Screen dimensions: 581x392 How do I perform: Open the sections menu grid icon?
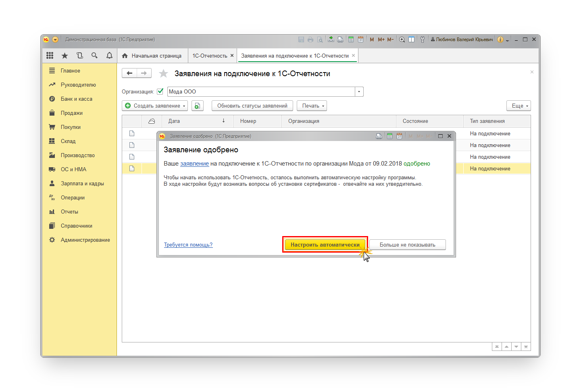pyautogui.click(x=50, y=56)
